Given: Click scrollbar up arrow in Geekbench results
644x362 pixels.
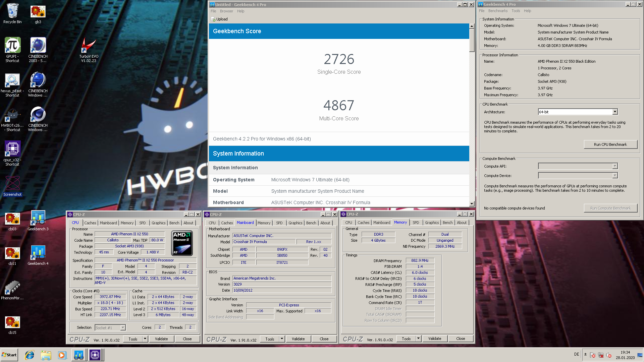Looking at the screenshot, I should 472,26.
